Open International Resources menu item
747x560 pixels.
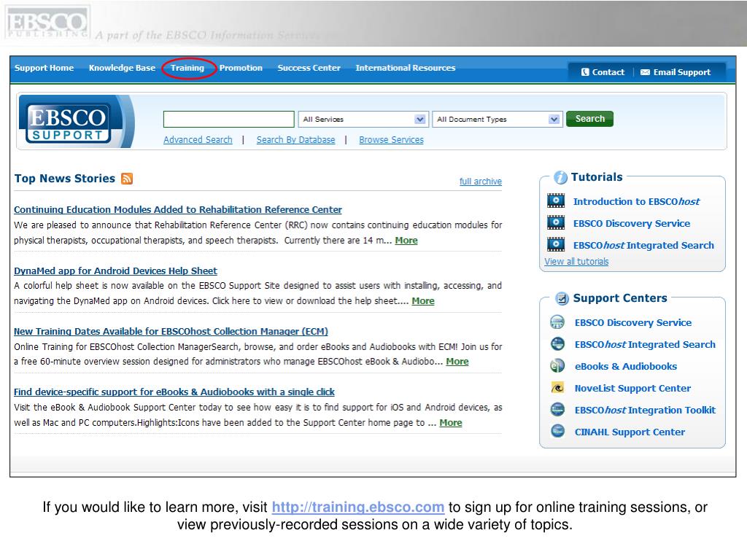[x=406, y=68]
